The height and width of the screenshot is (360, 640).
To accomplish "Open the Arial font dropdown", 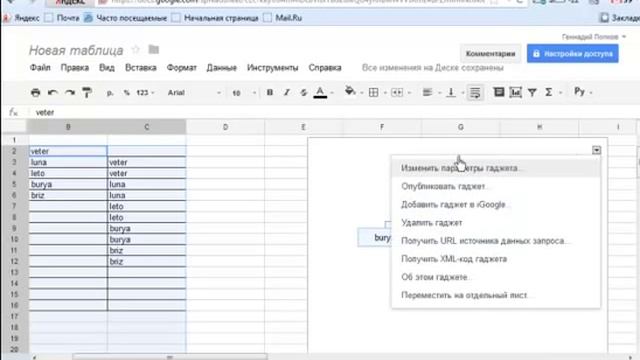I will point(194,93).
